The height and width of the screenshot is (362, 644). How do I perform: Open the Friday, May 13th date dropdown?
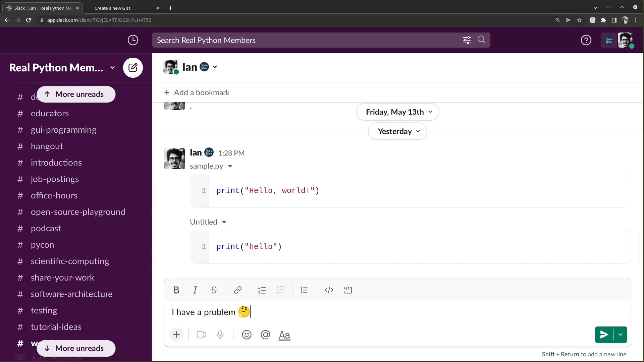397,112
